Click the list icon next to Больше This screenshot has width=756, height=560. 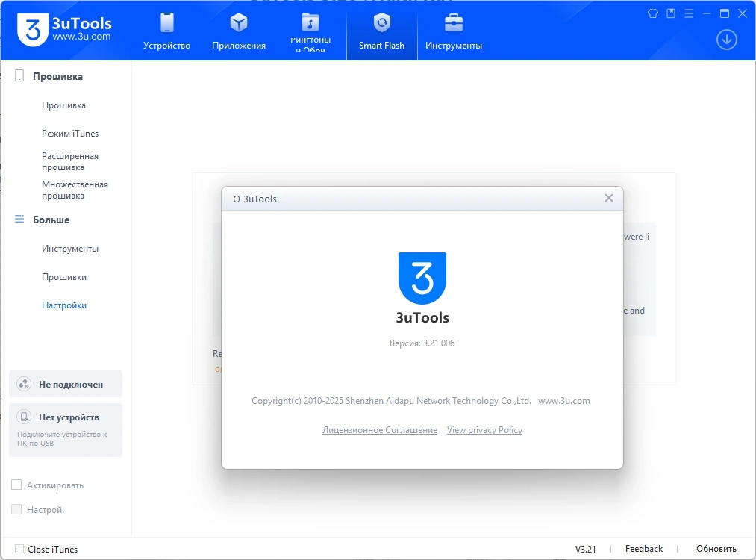point(19,219)
